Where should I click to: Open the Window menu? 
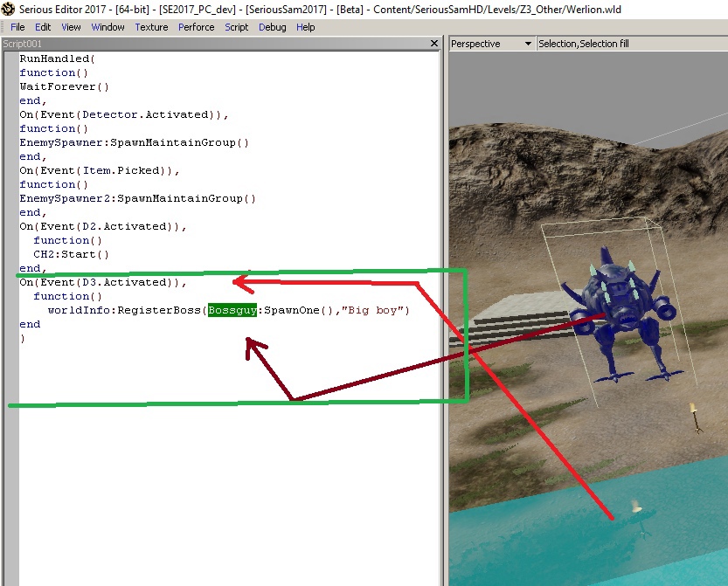coord(107,27)
